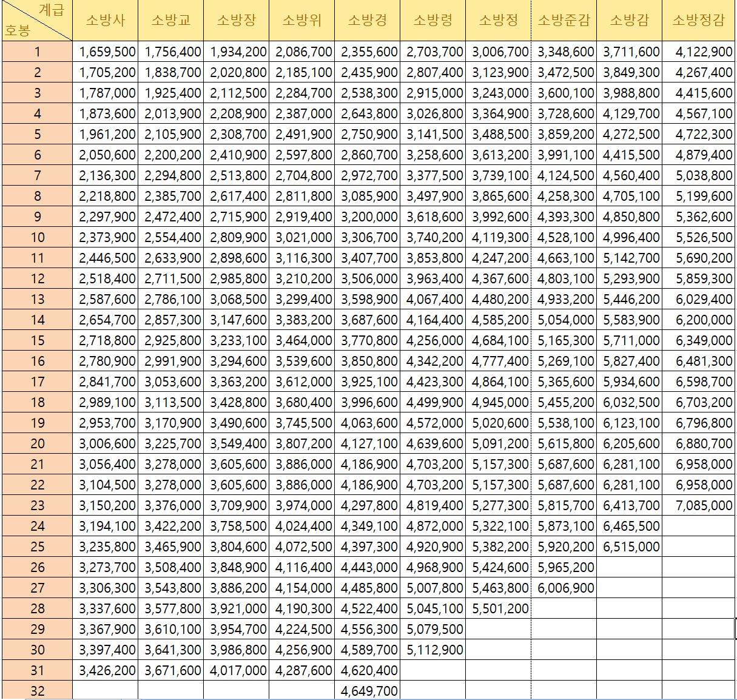
Task: Select the 소방감 column header
Action: click(630, 21)
